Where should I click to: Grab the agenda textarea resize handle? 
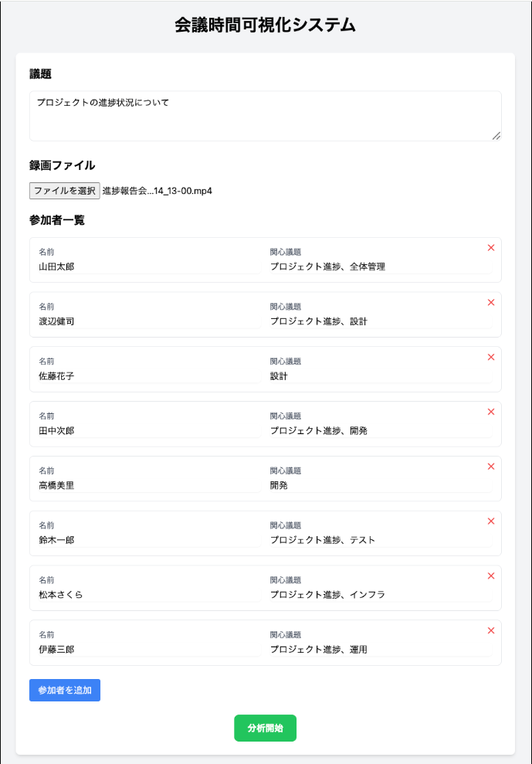pyautogui.click(x=496, y=137)
